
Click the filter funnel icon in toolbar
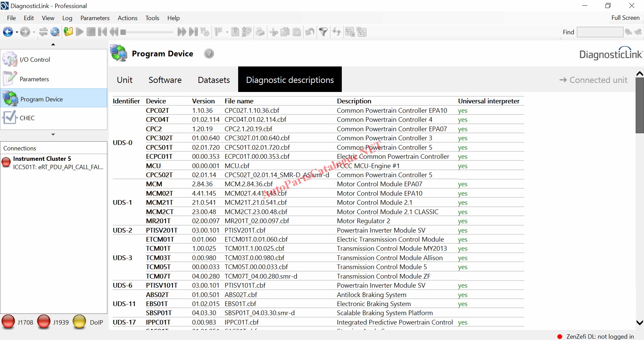click(x=323, y=32)
